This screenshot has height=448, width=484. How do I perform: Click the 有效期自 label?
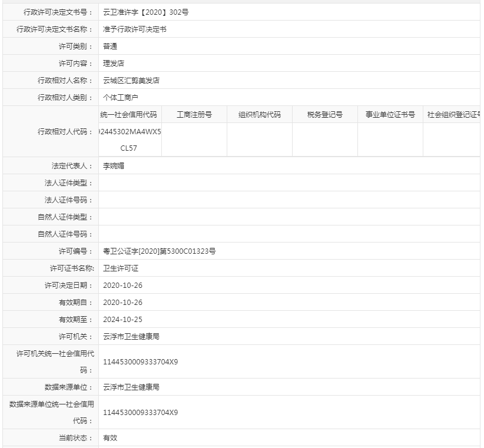coord(76,303)
